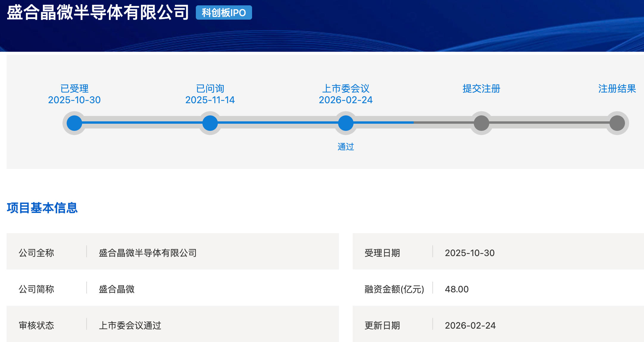Click the 注册结果 stage label
Image resolution: width=644 pixels, height=342 pixels.
coord(617,89)
